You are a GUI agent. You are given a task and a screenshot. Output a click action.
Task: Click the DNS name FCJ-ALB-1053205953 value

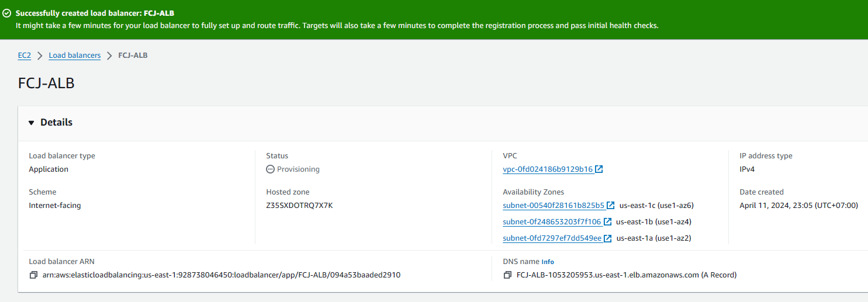click(x=627, y=275)
